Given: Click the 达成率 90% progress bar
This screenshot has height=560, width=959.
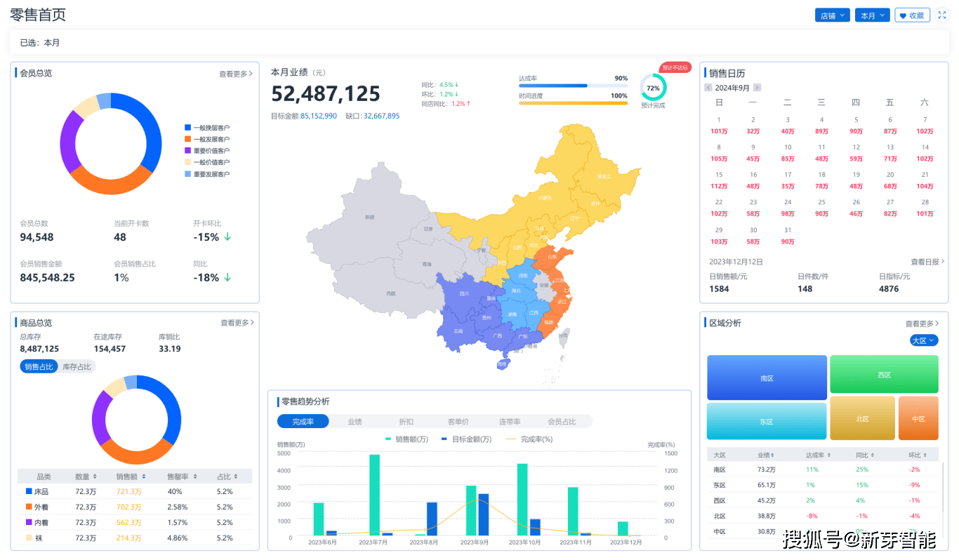Looking at the screenshot, I should click(574, 86).
